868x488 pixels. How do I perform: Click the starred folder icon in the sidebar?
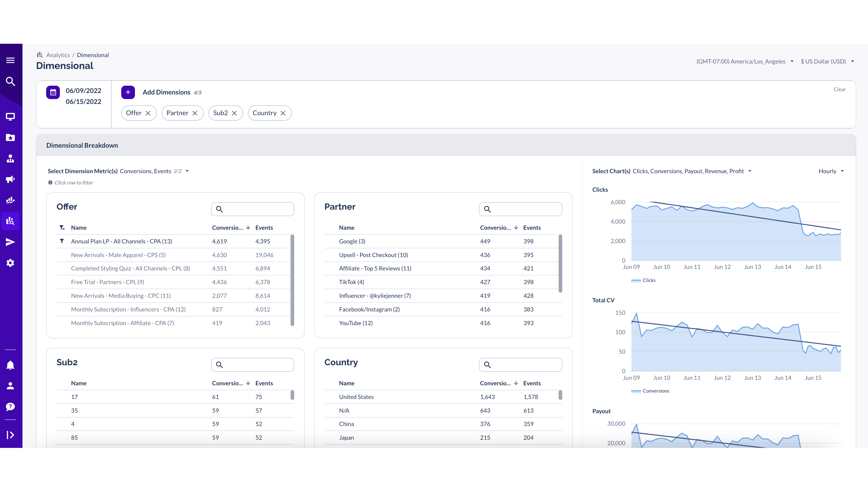tap(10, 138)
